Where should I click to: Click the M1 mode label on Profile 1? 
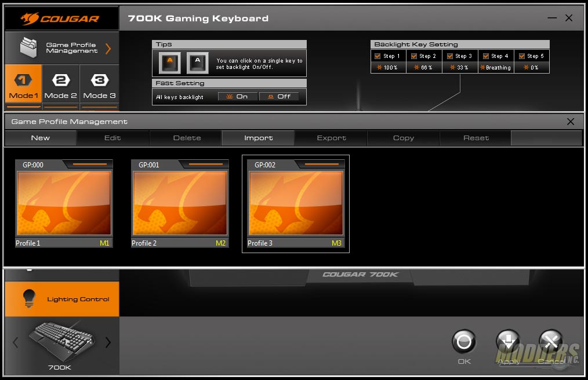tap(104, 243)
